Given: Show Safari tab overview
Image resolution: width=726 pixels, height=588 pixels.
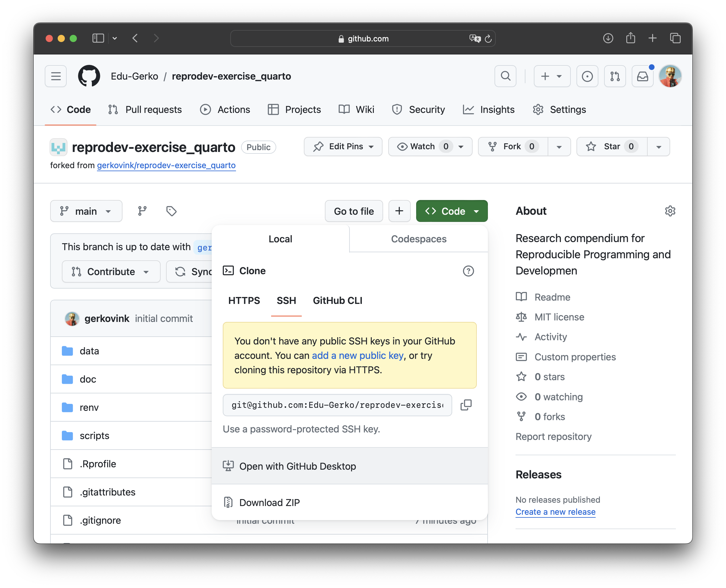Looking at the screenshot, I should (x=675, y=38).
